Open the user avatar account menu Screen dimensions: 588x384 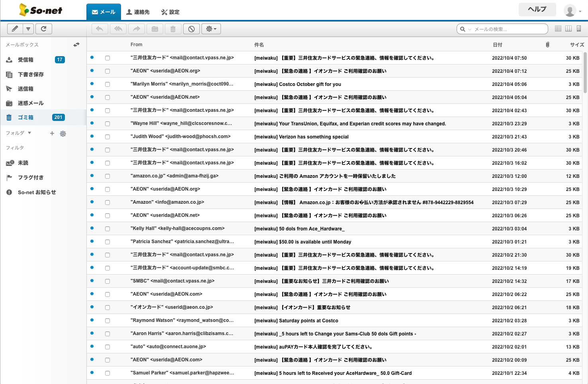(x=573, y=11)
